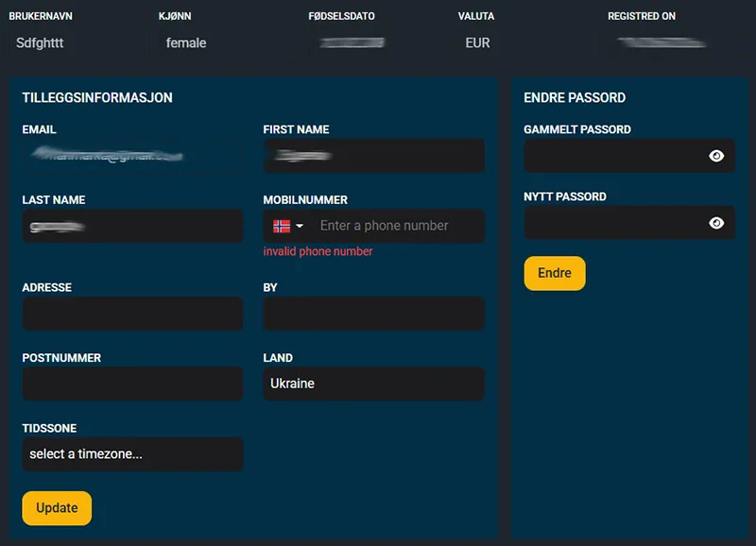Click the Last Name input field

pyautogui.click(x=132, y=226)
